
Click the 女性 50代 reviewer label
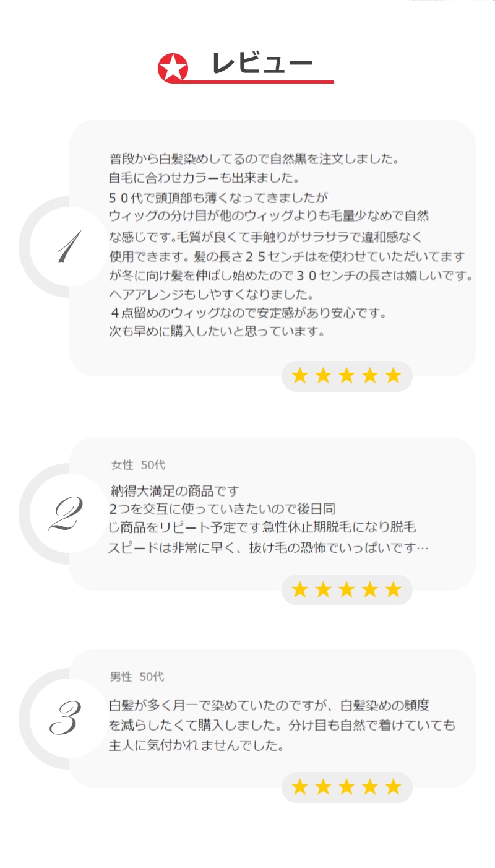[x=138, y=465]
